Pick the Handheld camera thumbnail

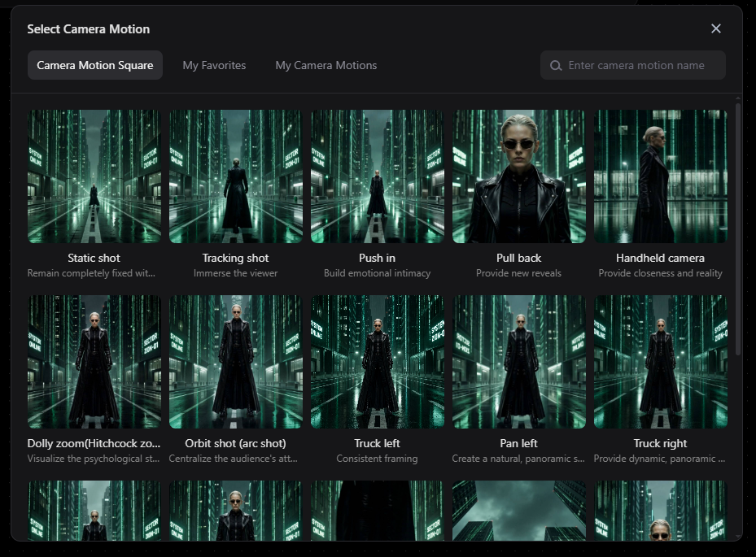(x=661, y=176)
